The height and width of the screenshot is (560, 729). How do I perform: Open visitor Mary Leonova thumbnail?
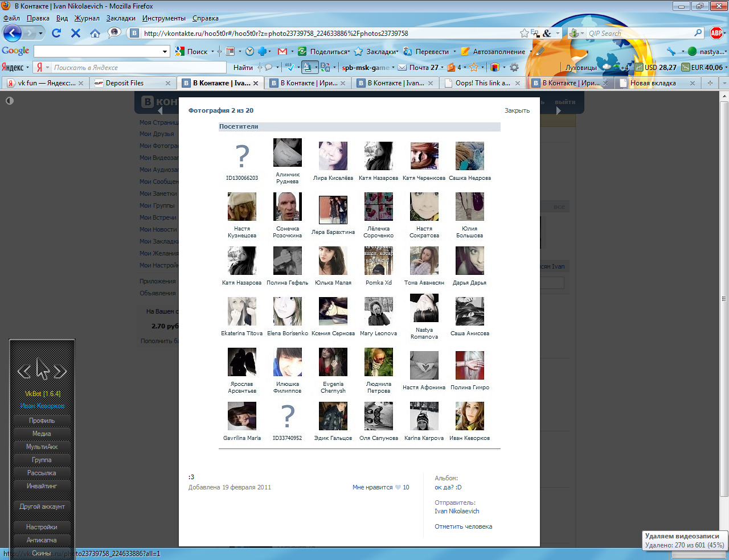[x=379, y=311]
